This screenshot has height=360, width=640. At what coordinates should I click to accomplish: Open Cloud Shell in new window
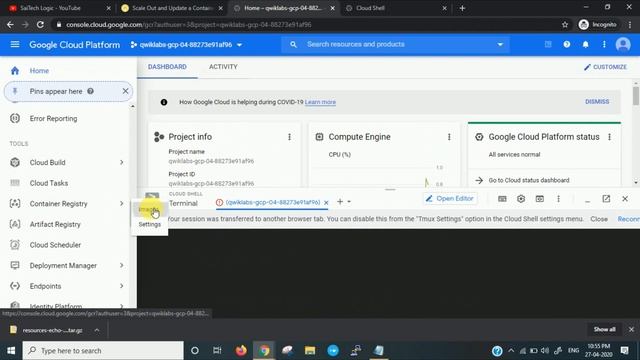[x=606, y=199]
